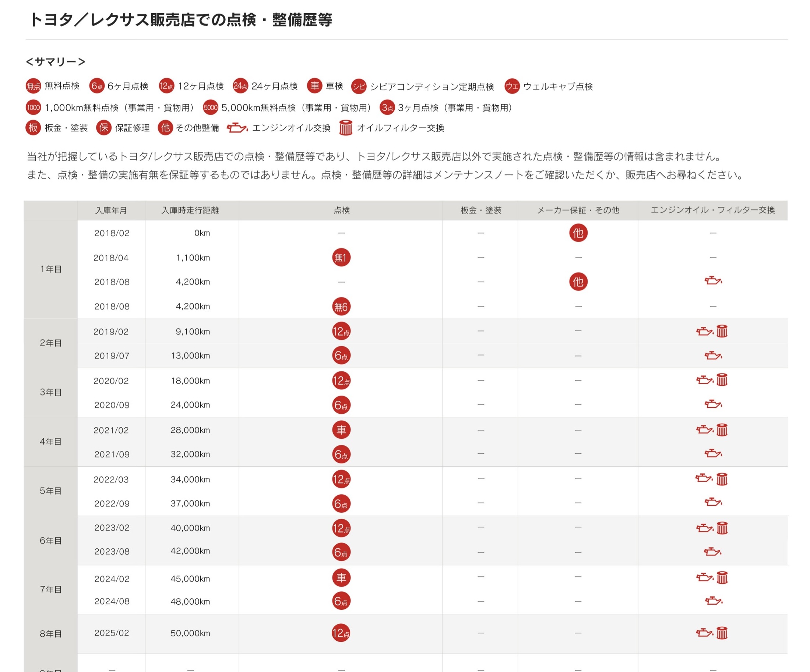Click the engine oil icon for 2018/08

pyautogui.click(x=713, y=281)
